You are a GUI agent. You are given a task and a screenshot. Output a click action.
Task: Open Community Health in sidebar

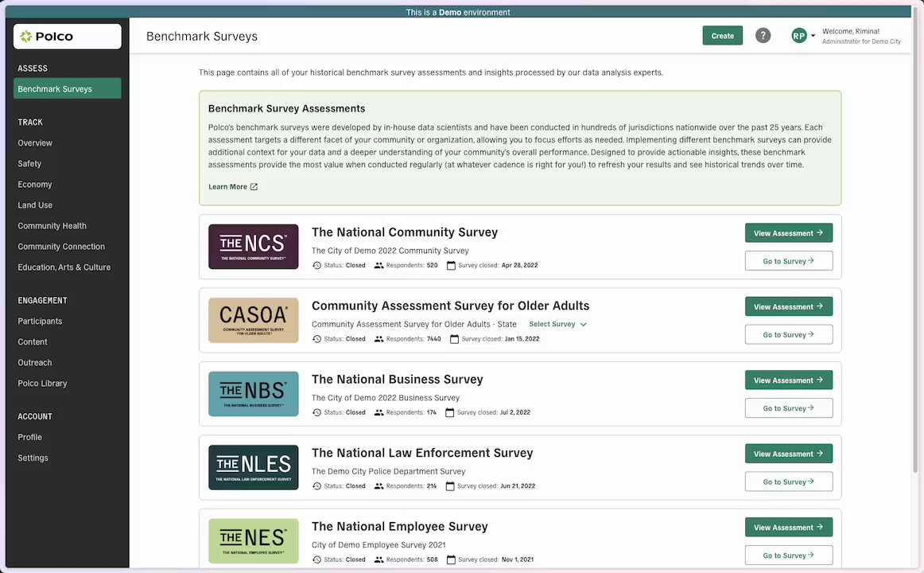click(x=52, y=226)
